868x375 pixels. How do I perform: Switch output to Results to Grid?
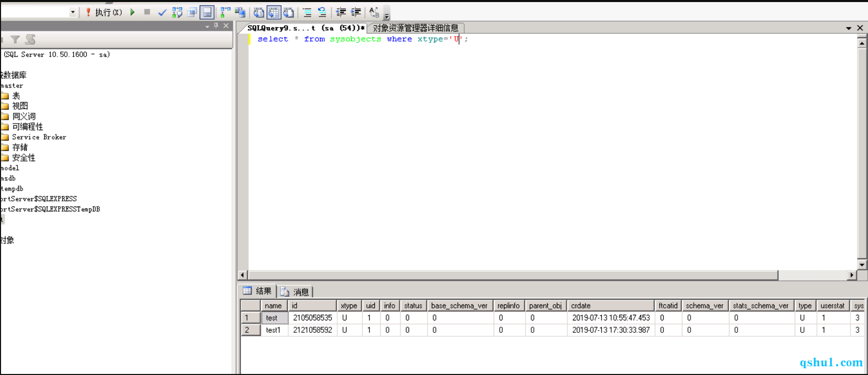(x=274, y=12)
